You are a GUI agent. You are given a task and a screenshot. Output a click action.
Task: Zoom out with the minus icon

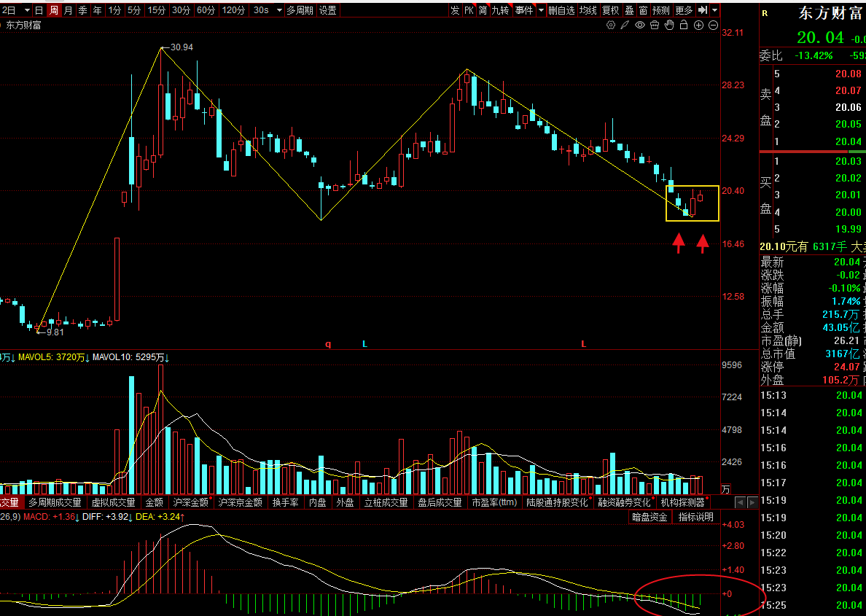click(x=713, y=25)
